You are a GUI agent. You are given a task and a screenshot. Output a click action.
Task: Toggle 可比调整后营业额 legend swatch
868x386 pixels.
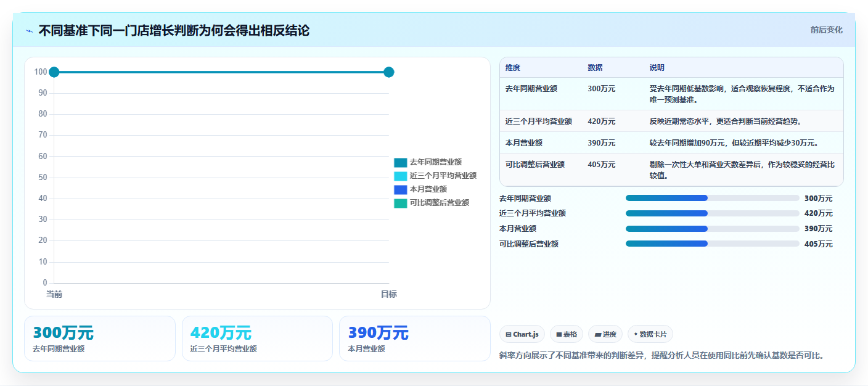click(x=401, y=203)
